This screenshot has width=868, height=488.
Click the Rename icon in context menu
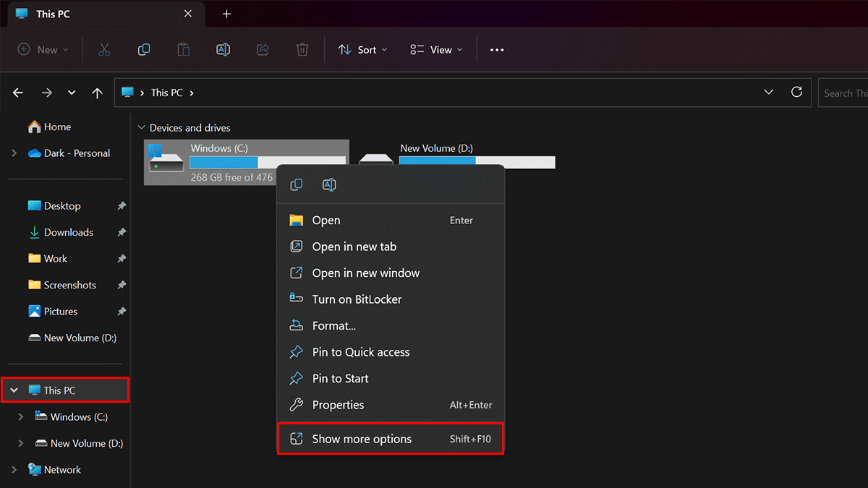(x=329, y=185)
